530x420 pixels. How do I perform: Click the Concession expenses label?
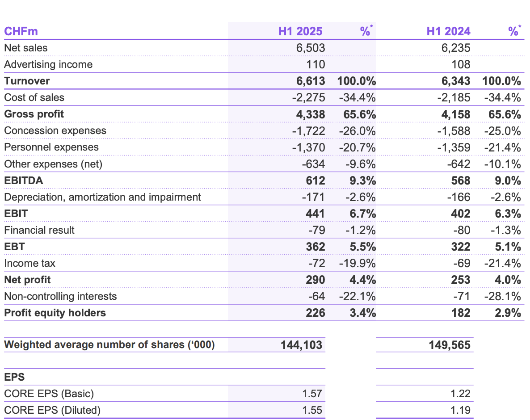click(55, 131)
